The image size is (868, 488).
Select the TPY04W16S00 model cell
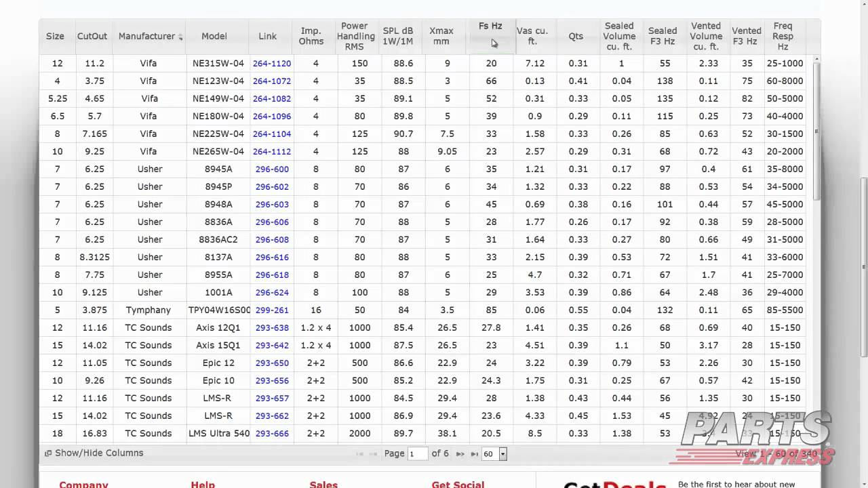pos(218,310)
